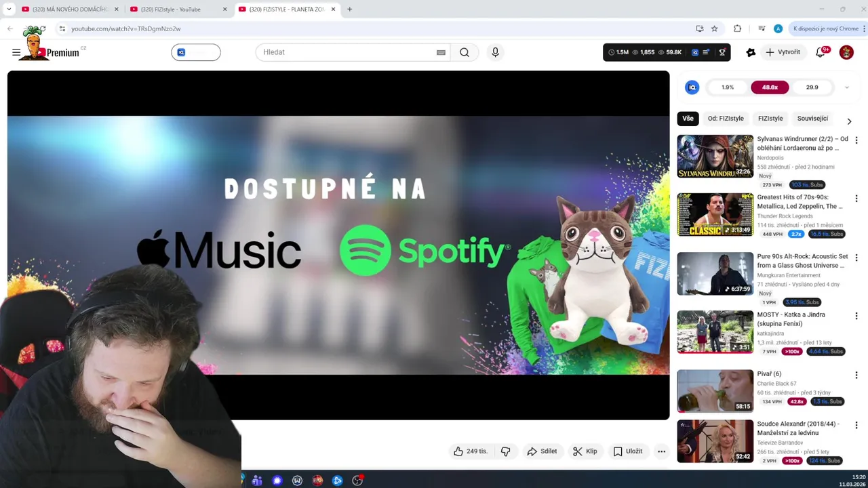Select the Vše filter chip
This screenshot has width=868, height=488.
688,119
